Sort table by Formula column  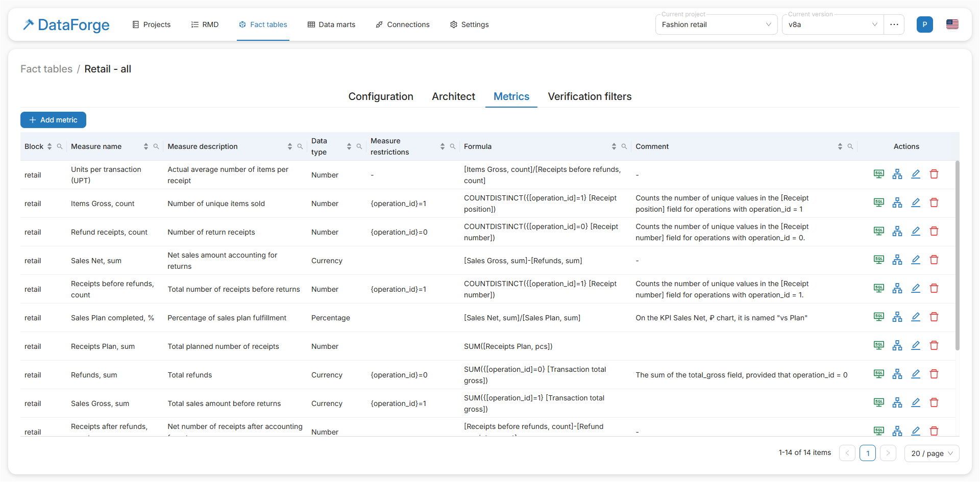click(x=614, y=146)
